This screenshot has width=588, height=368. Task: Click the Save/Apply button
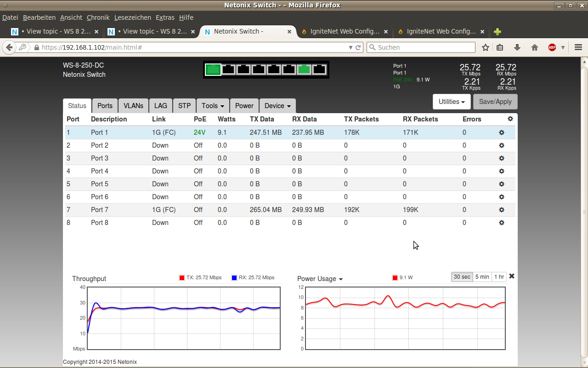coord(495,102)
